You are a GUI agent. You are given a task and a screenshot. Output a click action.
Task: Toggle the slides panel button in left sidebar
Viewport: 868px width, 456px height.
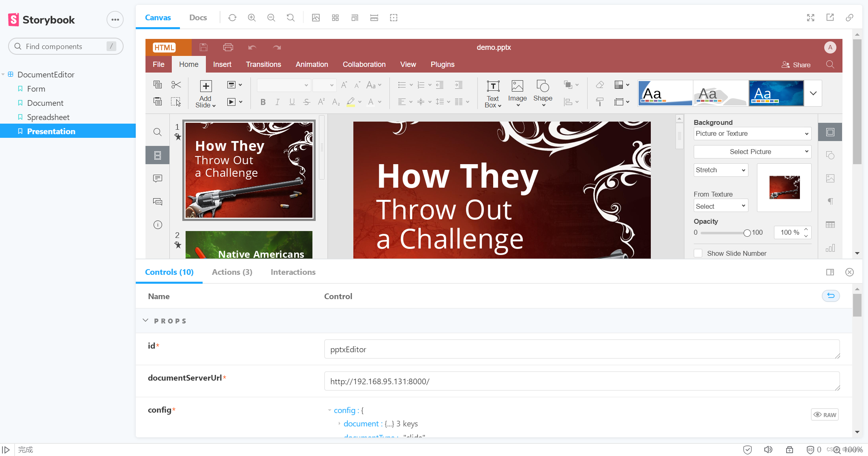click(158, 155)
